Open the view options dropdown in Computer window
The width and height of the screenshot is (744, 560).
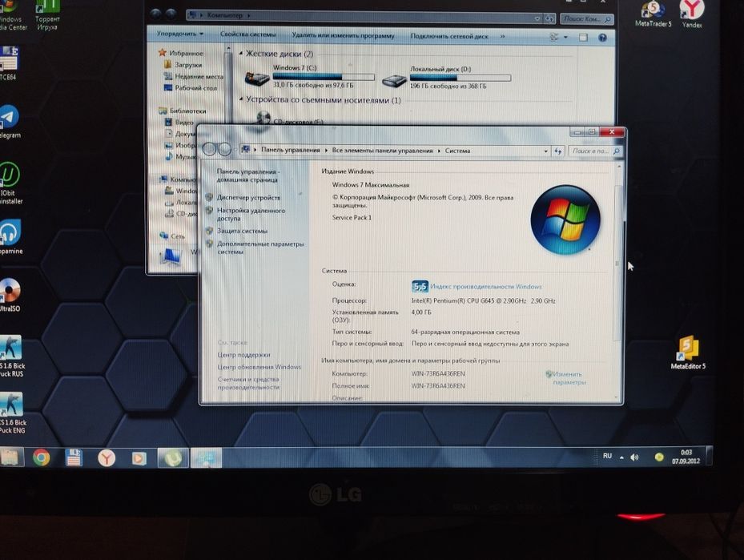[565, 37]
